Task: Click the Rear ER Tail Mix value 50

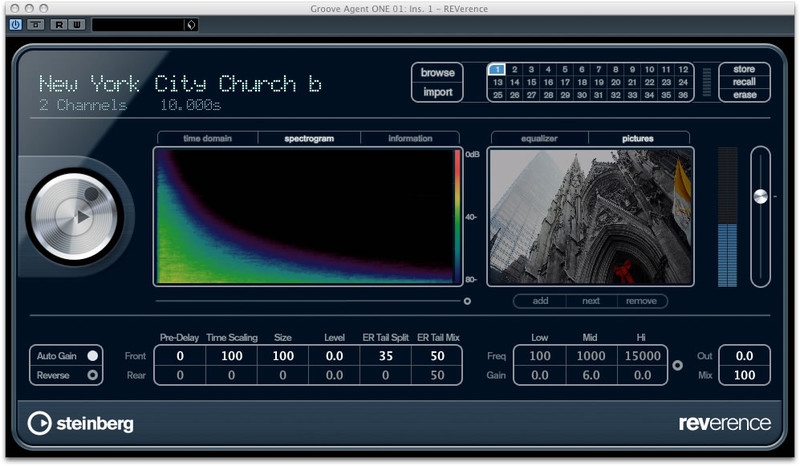Action: coord(437,375)
